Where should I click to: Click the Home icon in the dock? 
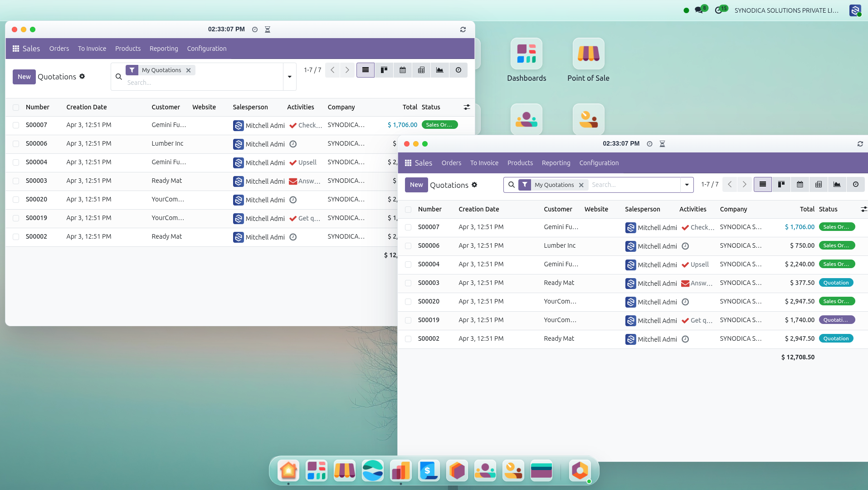point(288,470)
